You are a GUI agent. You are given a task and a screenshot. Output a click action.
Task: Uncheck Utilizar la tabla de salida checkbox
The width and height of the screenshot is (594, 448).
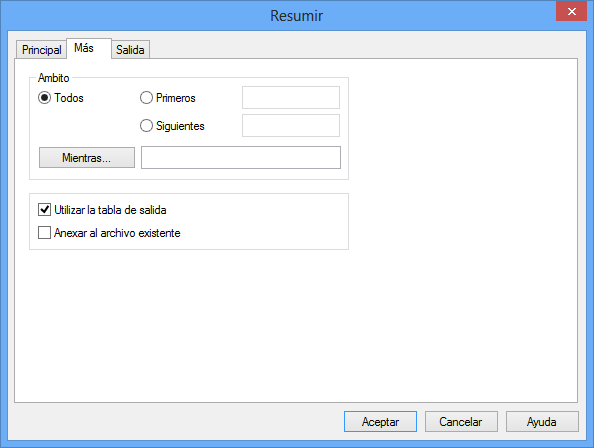[x=44, y=209]
